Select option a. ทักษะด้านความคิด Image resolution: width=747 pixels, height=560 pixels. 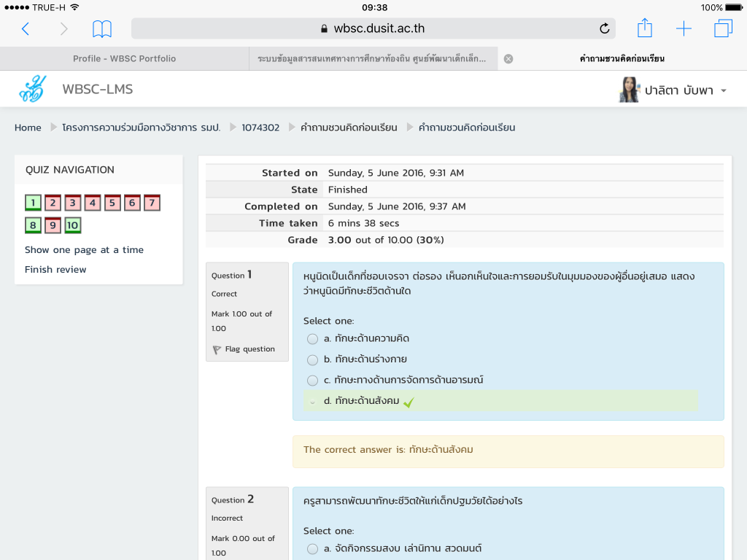pyautogui.click(x=313, y=339)
